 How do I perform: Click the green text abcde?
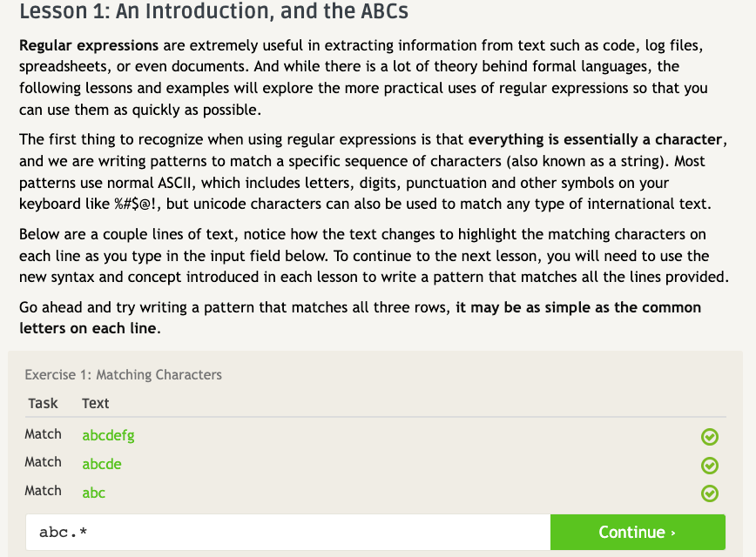(x=102, y=464)
